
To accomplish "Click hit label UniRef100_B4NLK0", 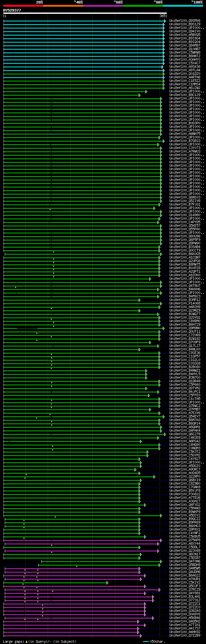I will tap(185, 349).
